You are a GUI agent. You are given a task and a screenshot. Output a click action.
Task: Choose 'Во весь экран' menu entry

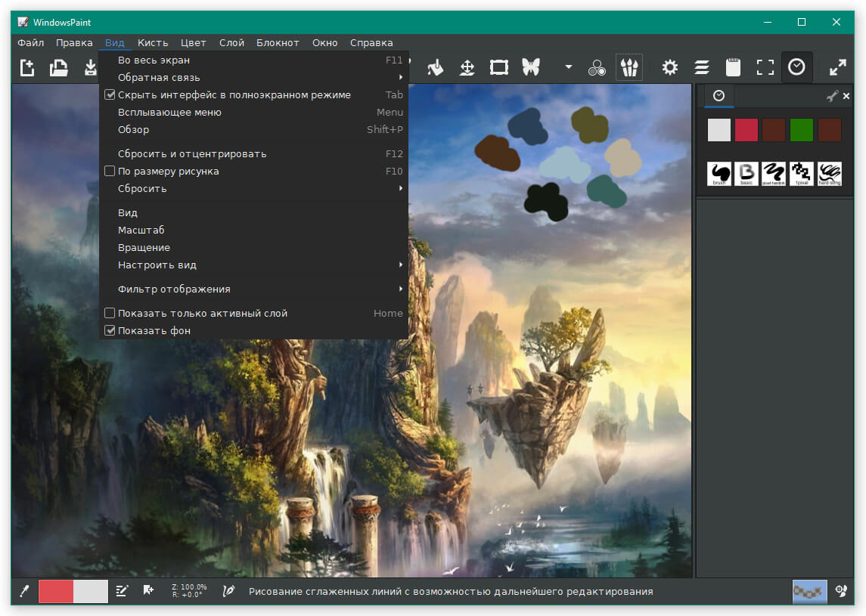point(154,60)
